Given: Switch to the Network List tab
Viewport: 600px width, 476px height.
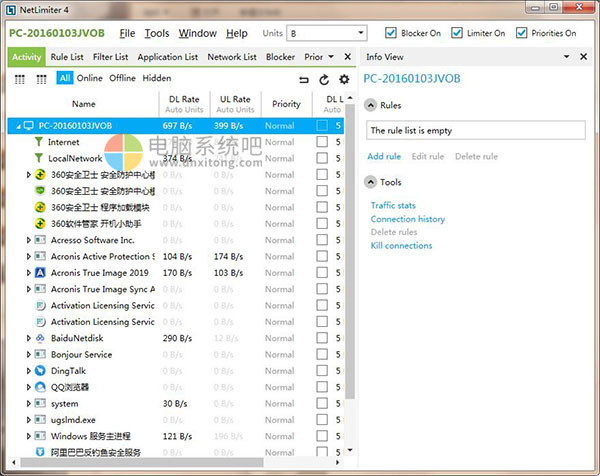Looking at the screenshot, I should click(232, 57).
